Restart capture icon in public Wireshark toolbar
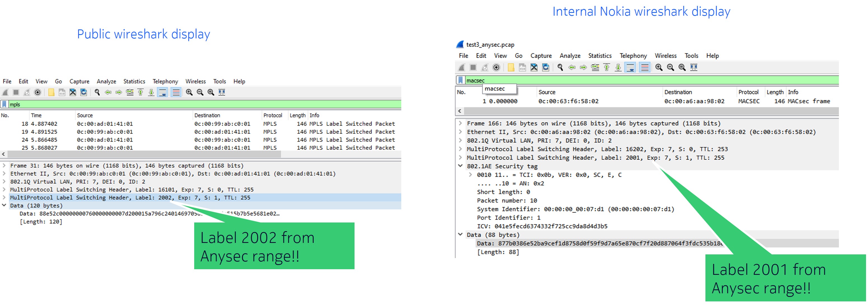This screenshot has height=307, width=868. (x=27, y=92)
